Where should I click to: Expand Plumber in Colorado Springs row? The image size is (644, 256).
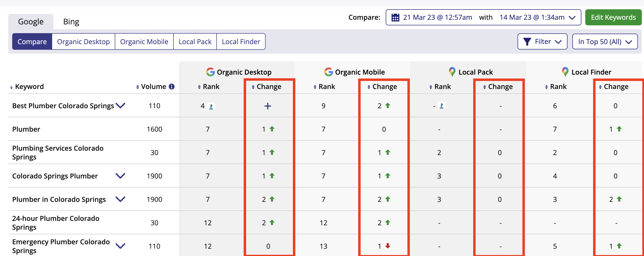click(x=121, y=199)
